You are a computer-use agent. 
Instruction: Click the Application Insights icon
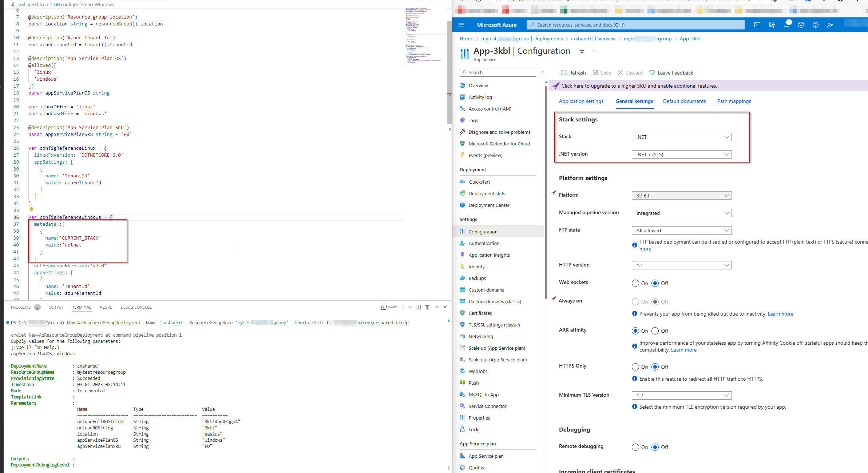click(x=462, y=254)
